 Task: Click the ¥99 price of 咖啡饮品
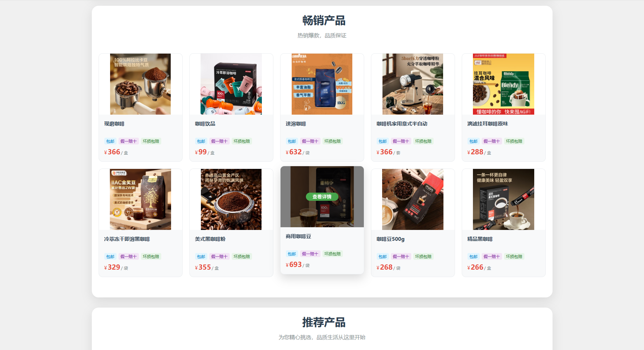(x=201, y=152)
